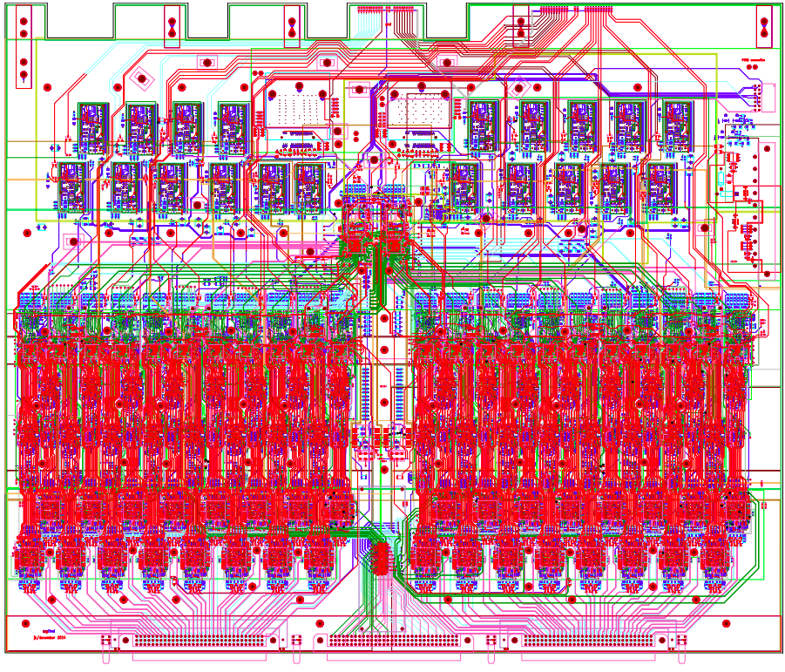Select the top-left corner two-pad connector outline
Image resolution: width=785 pixels, height=672 pixels.
point(24,27)
